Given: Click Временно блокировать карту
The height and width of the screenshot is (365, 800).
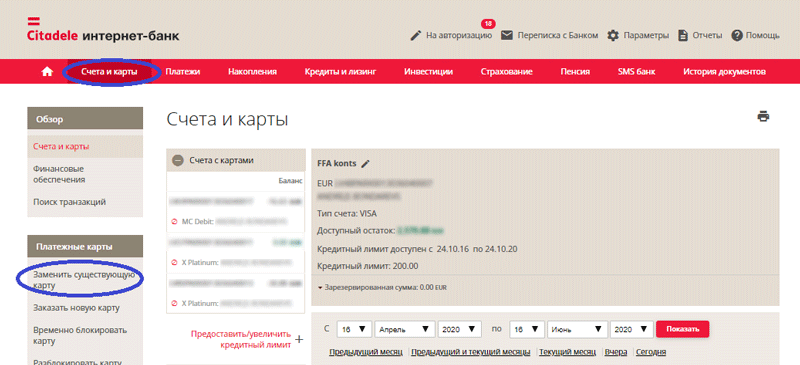Looking at the screenshot, I should click(x=80, y=335).
